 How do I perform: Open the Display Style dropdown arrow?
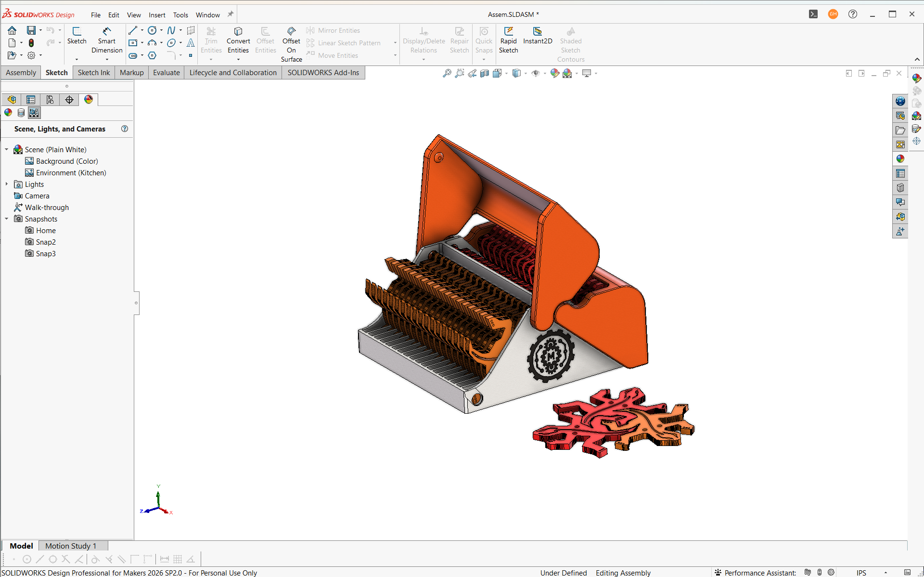click(526, 73)
